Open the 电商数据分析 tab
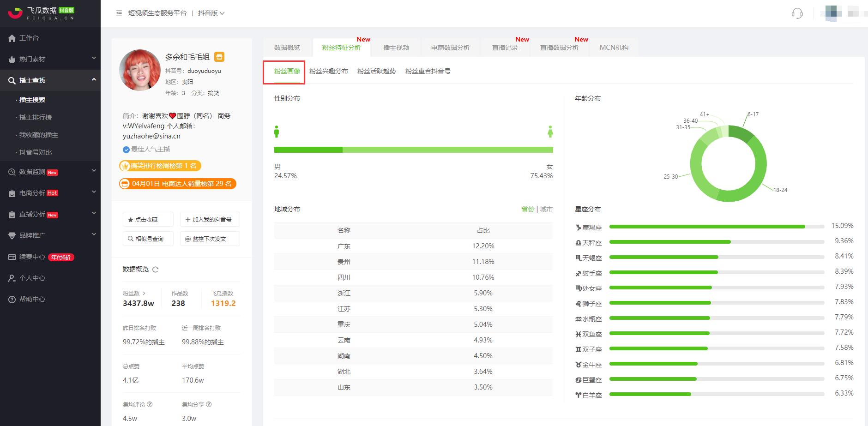This screenshot has width=868, height=426. click(x=451, y=48)
